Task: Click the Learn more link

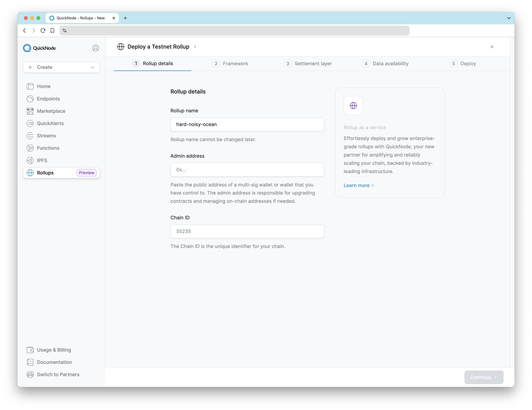Action: (x=359, y=185)
